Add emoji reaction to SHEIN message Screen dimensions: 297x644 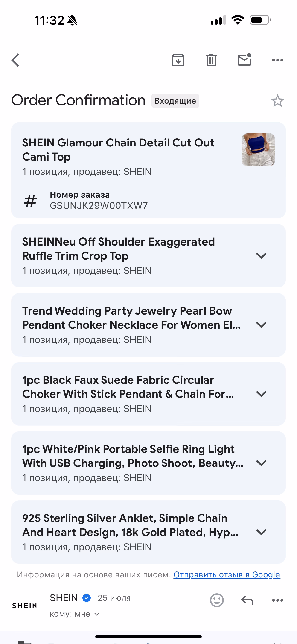[x=217, y=600]
